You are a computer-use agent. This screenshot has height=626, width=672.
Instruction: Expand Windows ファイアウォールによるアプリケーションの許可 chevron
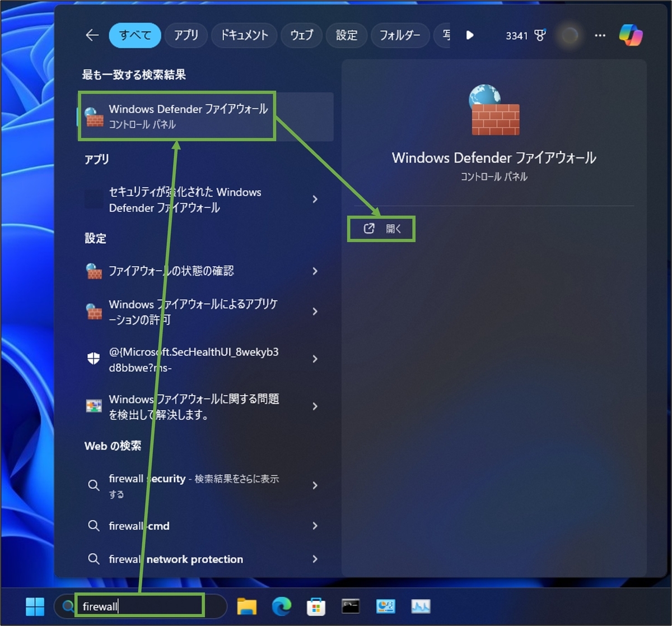[315, 312]
